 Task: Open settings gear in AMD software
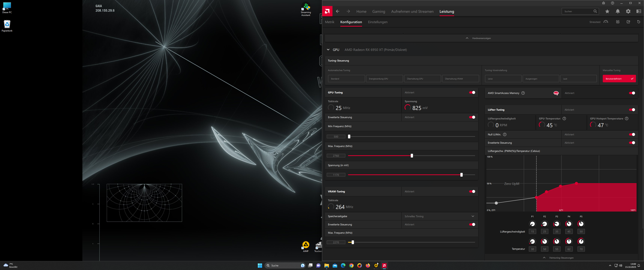tap(628, 11)
